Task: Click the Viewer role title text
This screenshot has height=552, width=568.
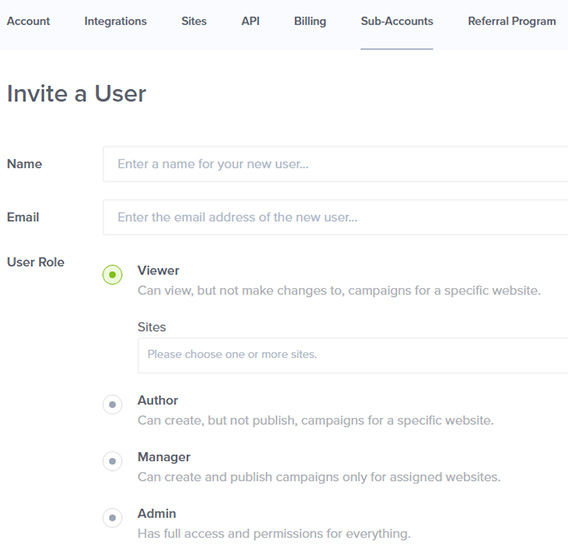Action: (158, 271)
